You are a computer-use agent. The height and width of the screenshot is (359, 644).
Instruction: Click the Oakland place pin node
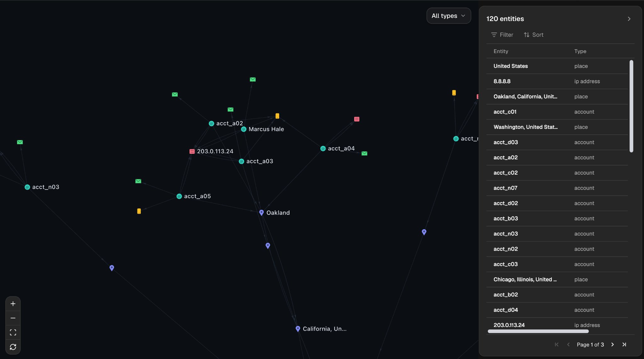(x=261, y=213)
